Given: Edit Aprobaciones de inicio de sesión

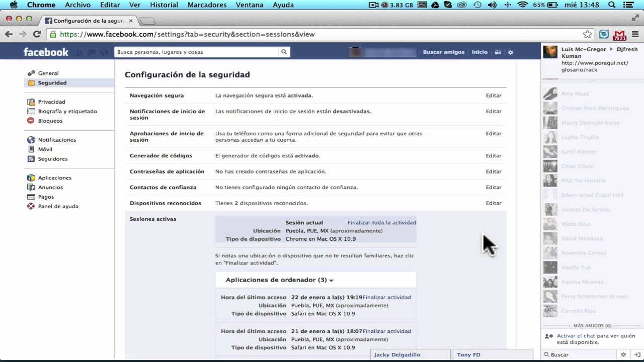Looking at the screenshot, I should tap(494, 134).
